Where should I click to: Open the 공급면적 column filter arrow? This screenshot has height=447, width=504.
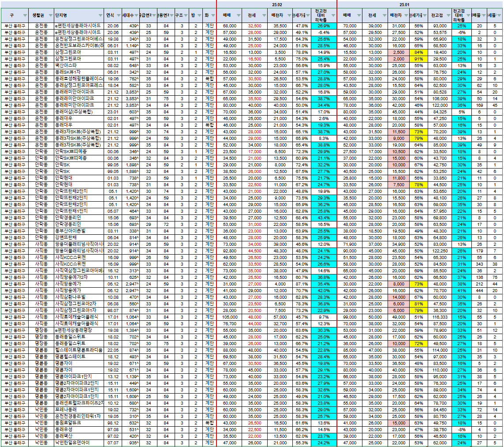click(x=154, y=15)
